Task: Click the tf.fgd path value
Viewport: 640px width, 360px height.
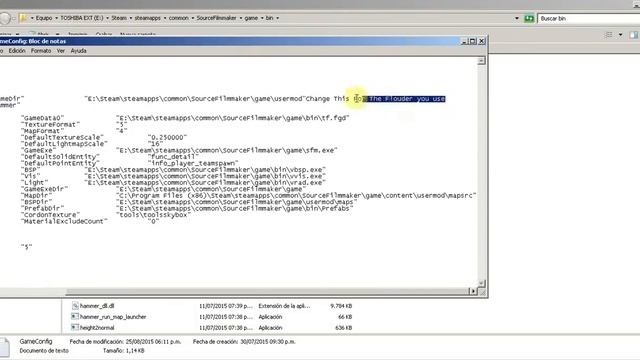Action: pos(233,118)
